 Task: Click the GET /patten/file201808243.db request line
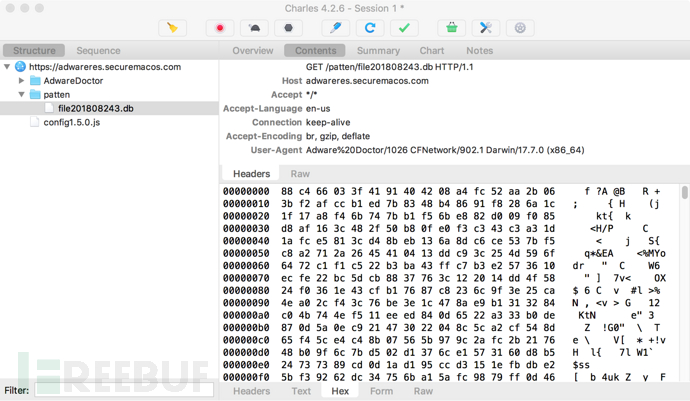pos(389,67)
